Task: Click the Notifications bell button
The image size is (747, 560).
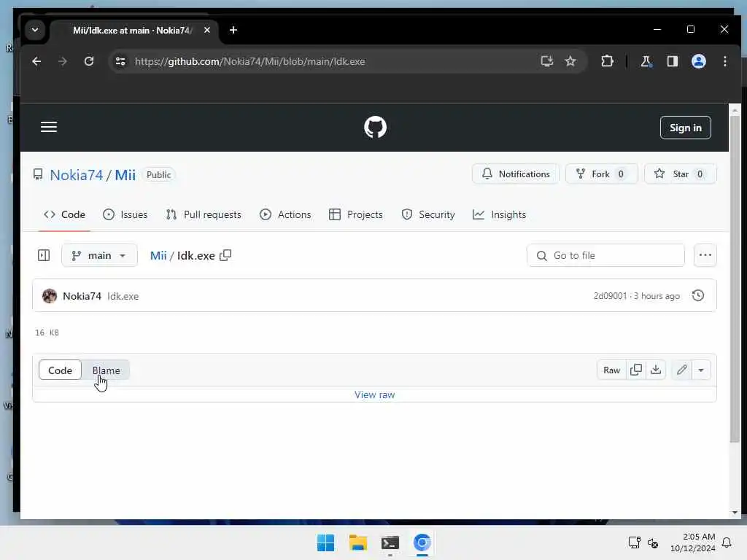Action: [x=516, y=174]
